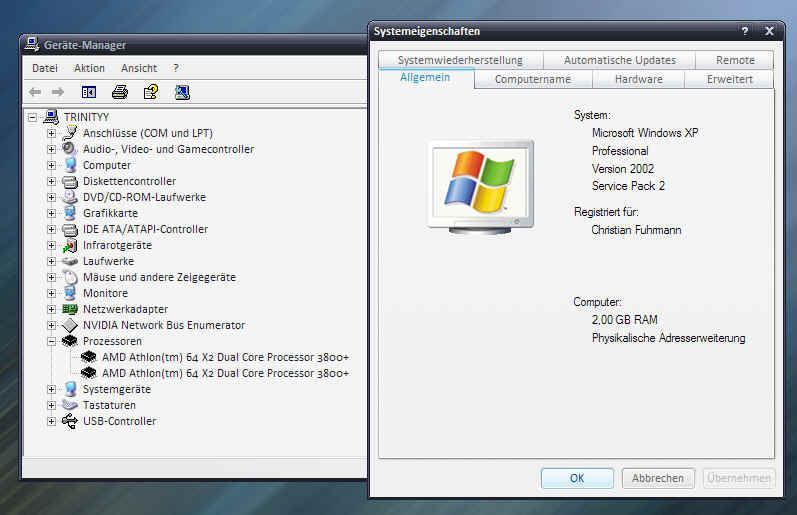The width and height of the screenshot is (797, 515).
Task: Click the Back arrow in Geräte-Manager toolbar
Action: tap(35, 92)
